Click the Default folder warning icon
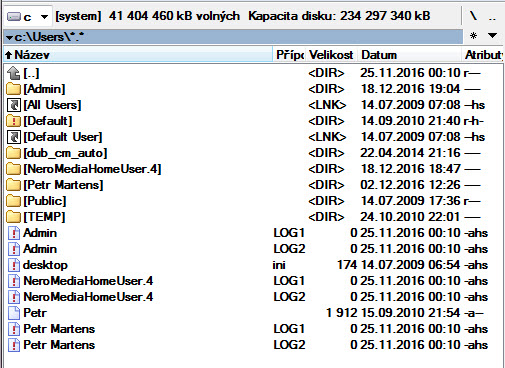 (14, 121)
